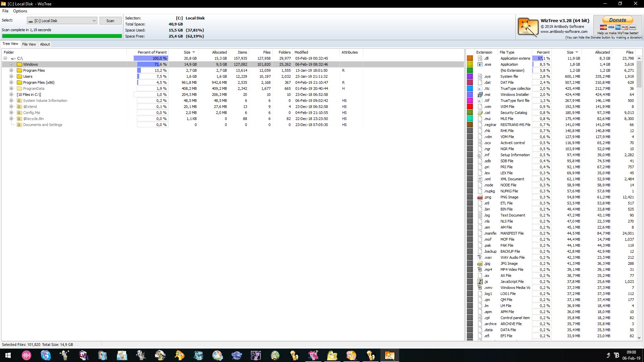Click the .exe Application file icon
Viewport: 644px width, 362px height.
[x=480, y=64]
